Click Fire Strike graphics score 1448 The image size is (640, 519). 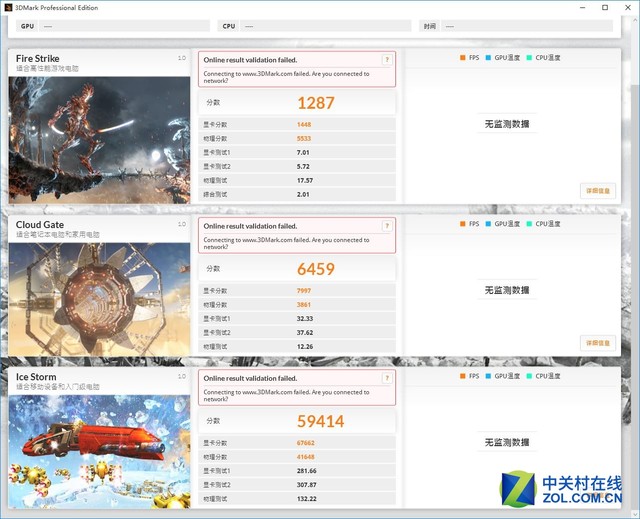(304, 124)
